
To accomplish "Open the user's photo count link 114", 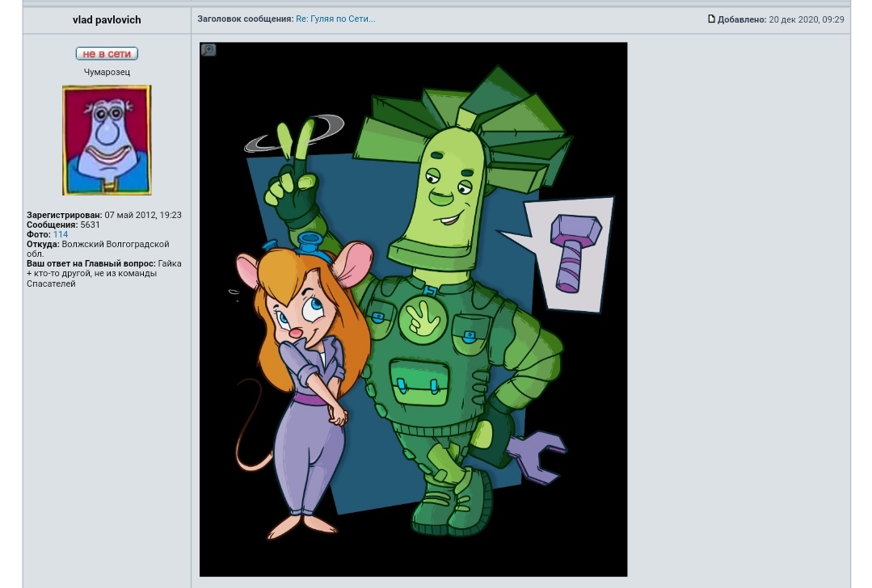I will [61, 234].
